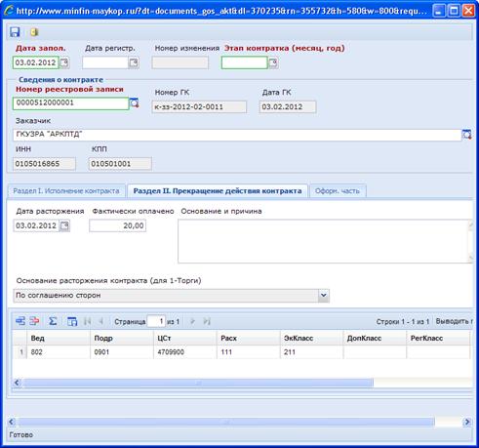Viewport: 479px width, 448px height.
Task: Click the yellow document icon in toolbar
Action: pos(34,32)
